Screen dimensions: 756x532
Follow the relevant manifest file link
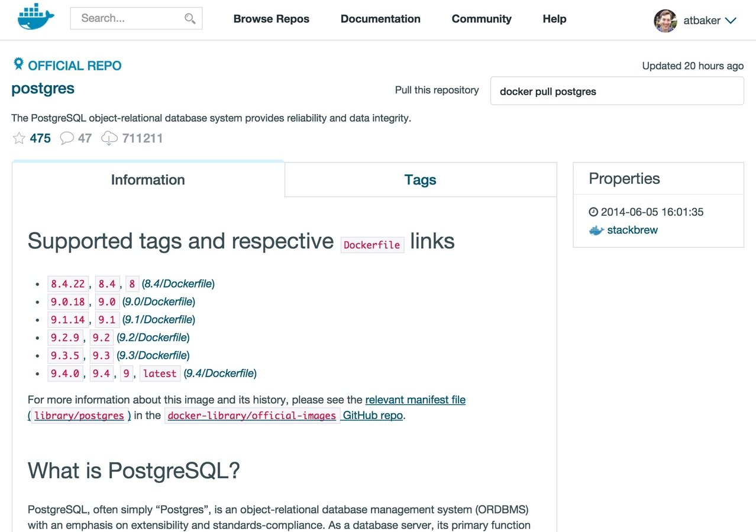(x=415, y=400)
